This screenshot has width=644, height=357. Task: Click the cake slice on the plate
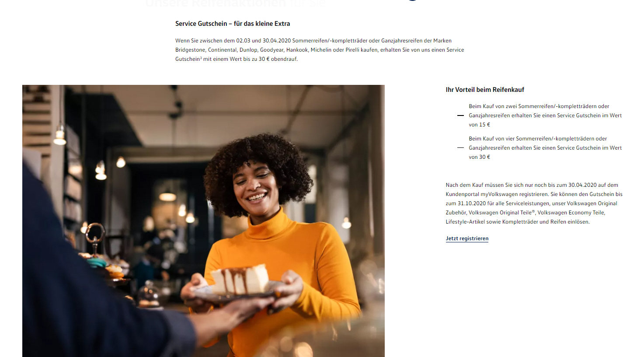[240, 279]
